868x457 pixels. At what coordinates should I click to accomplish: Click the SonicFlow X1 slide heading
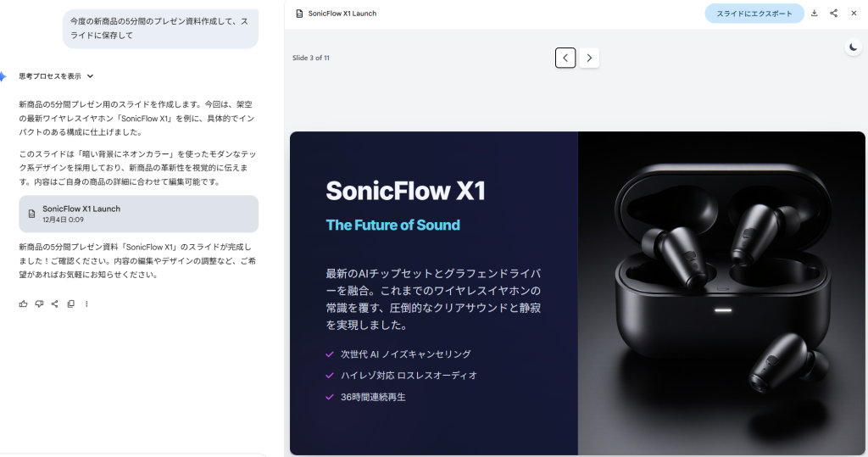pyautogui.click(x=405, y=191)
